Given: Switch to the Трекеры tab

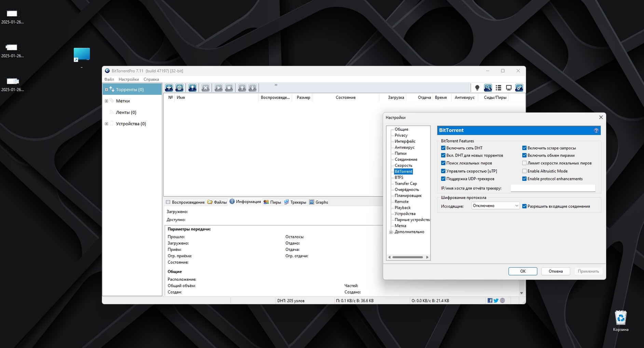Looking at the screenshot, I should click(295, 202).
